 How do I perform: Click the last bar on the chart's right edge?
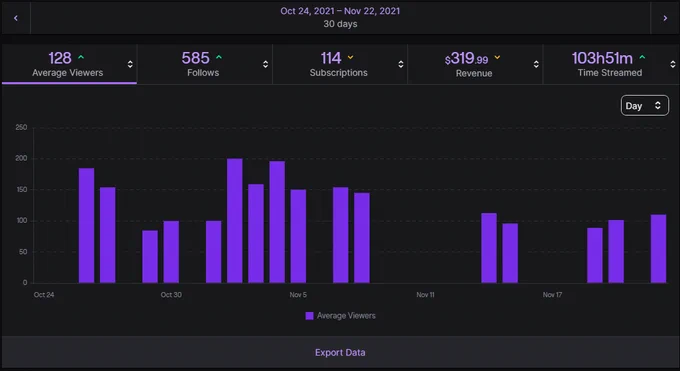(658, 249)
